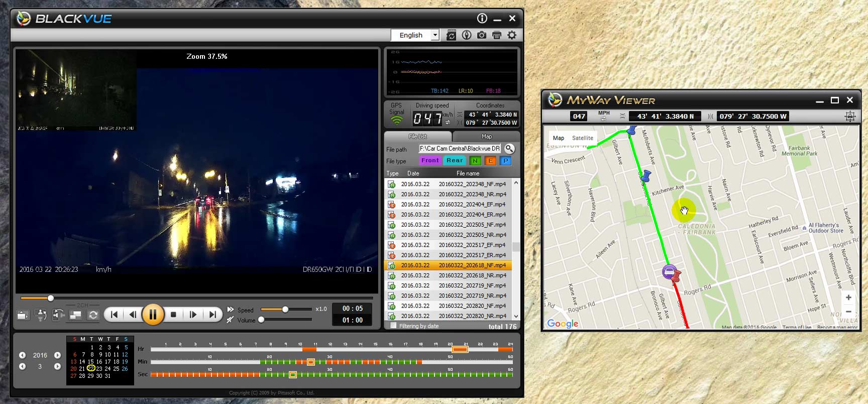Zoom out on the Google map
Image resolution: width=868 pixels, height=404 pixels.
point(848,312)
